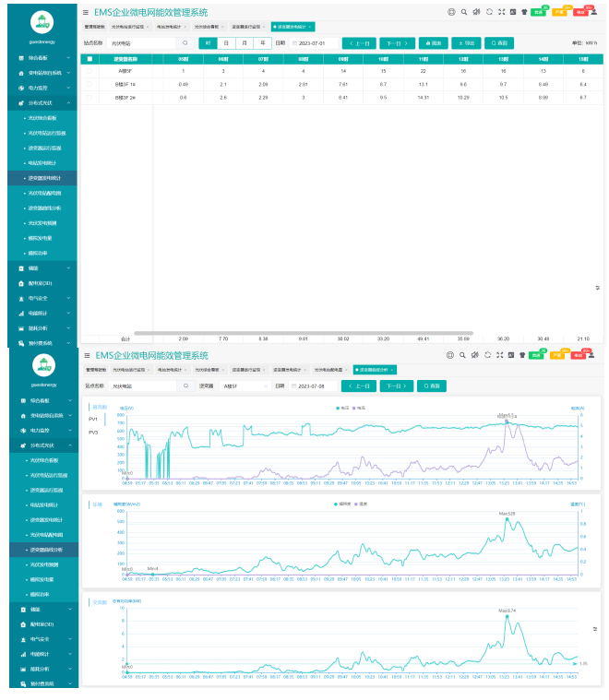Click fullscreen icon in top header
The image size is (609, 700).
click(500, 13)
